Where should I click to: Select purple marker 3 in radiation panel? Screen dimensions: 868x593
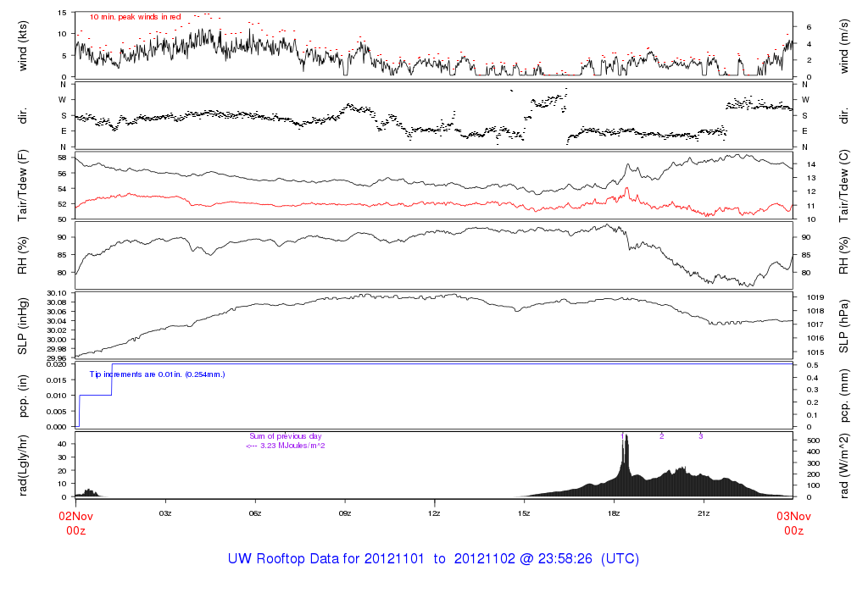700,435
